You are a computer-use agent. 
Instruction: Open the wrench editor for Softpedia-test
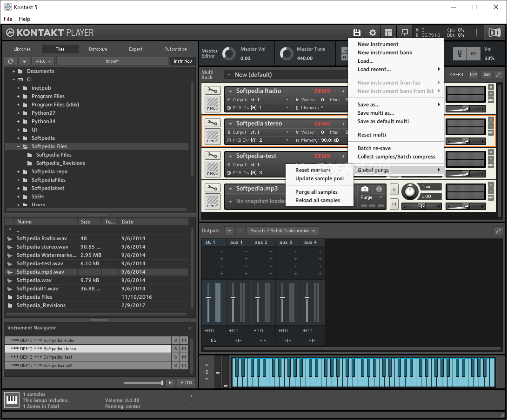[x=213, y=155]
